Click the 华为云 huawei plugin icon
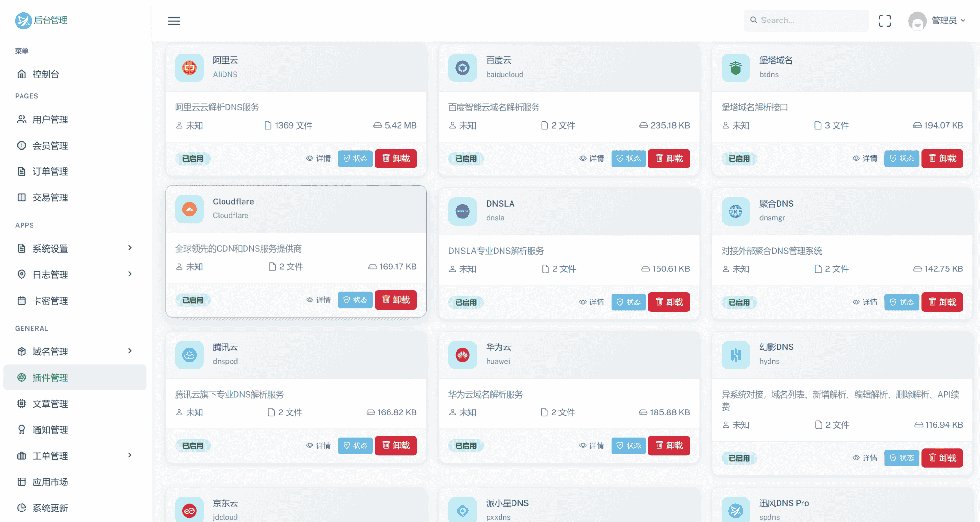Viewport: 980px width, 522px height. pyautogui.click(x=462, y=355)
